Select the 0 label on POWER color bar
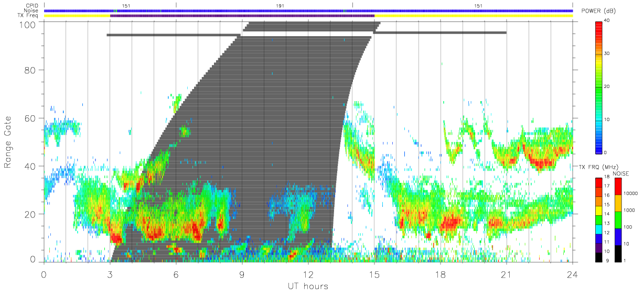Screen dimensions: 644x297 pos(606,152)
